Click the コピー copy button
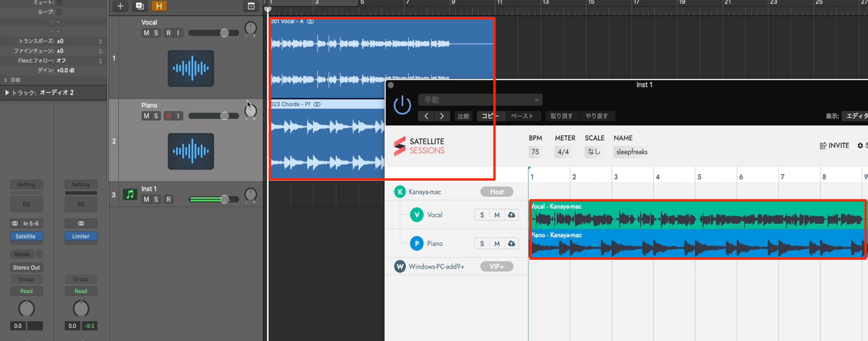The height and width of the screenshot is (341, 868). 490,116
